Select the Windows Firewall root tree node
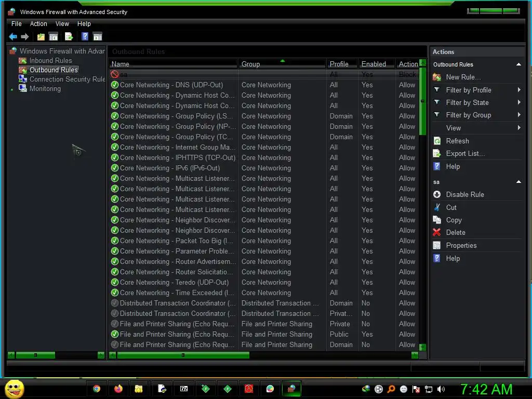The image size is (532, 399). click(62, 51)
